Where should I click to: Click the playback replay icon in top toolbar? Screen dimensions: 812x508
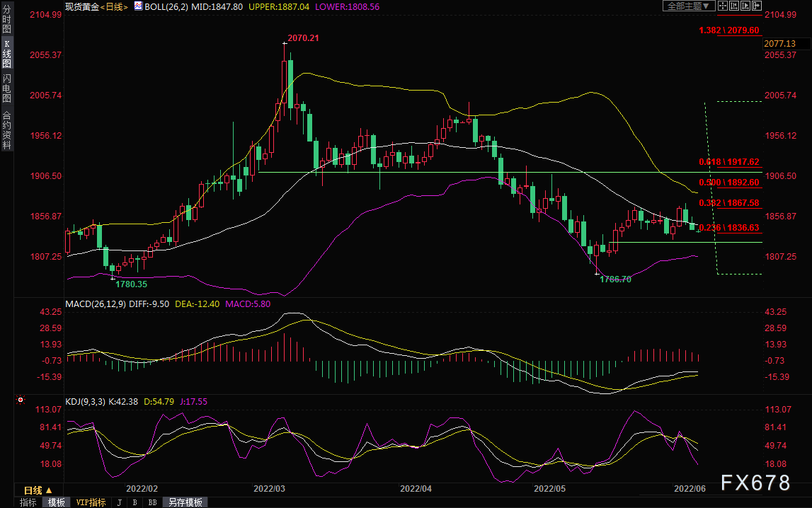point(745,6)
